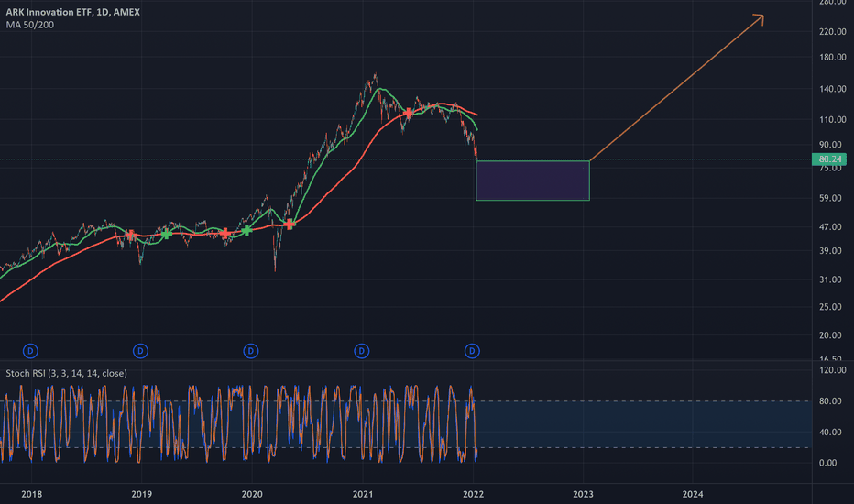The height and width of the screenshot is (504, 854).
Task: Click the 47.00 price scale label
Action: click(x=830, y=227)
